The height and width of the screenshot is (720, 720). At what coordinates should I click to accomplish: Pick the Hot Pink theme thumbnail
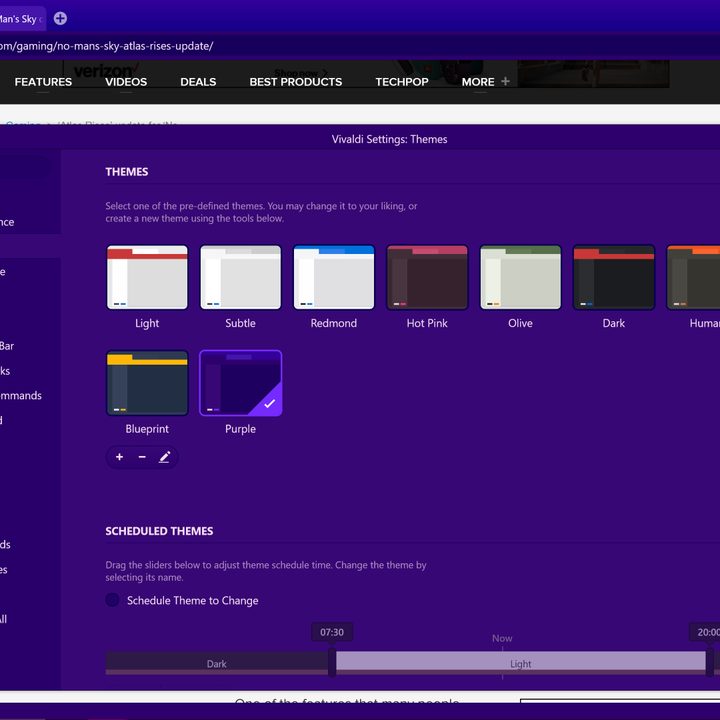pyautogui.click(x=427, y=277)
